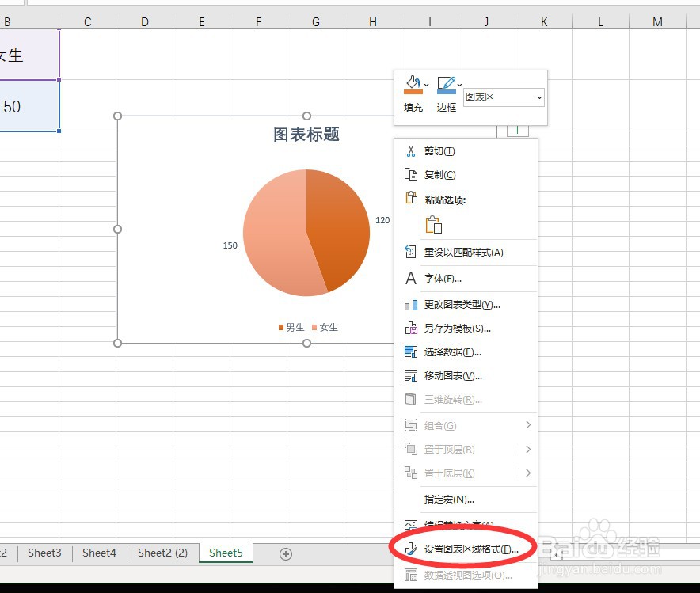Click the bring to front icon
The image size is (700, 593).
click(x=411, y=449)
